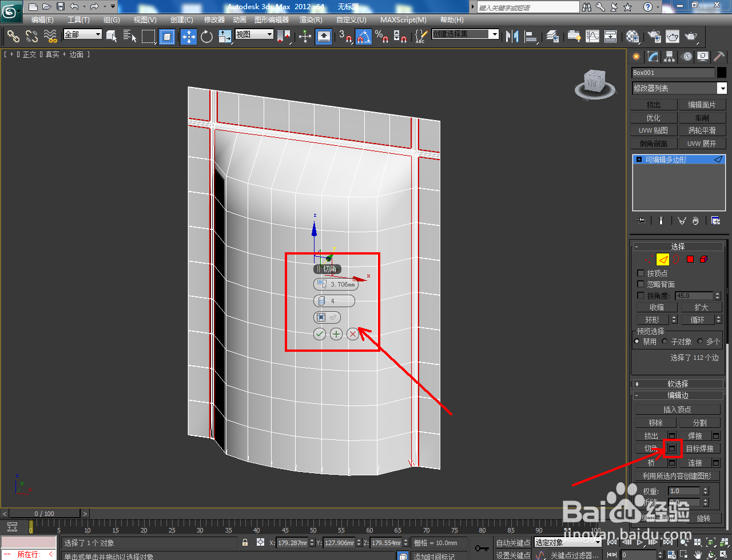Open the 工具(T) menu
This screenshot has height=560, width=732.
pyautogui.click(x=78, y=19)
